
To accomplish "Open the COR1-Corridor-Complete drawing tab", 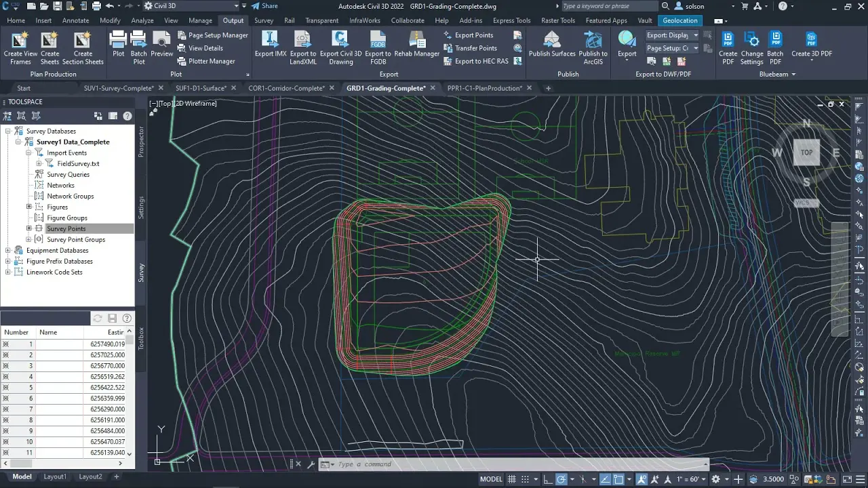I will coord(287,88).
